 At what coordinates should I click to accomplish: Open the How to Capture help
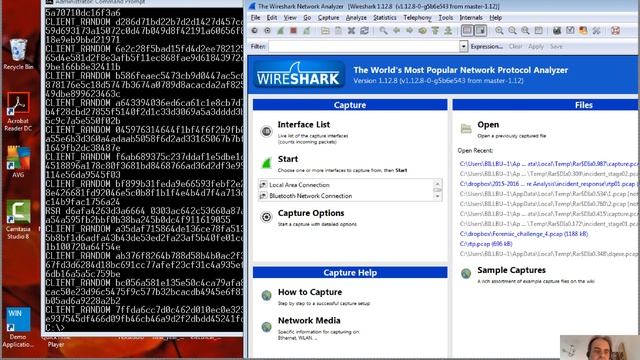pos(310,292)
